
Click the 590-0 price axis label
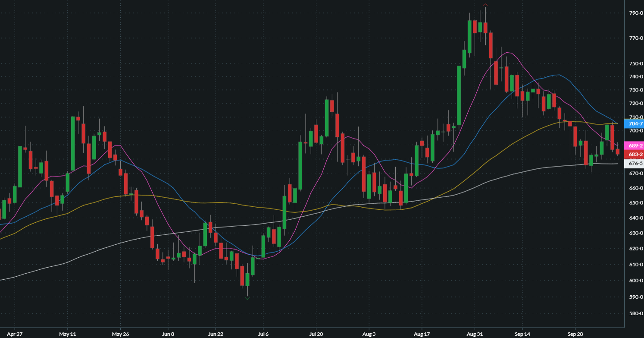636,297
